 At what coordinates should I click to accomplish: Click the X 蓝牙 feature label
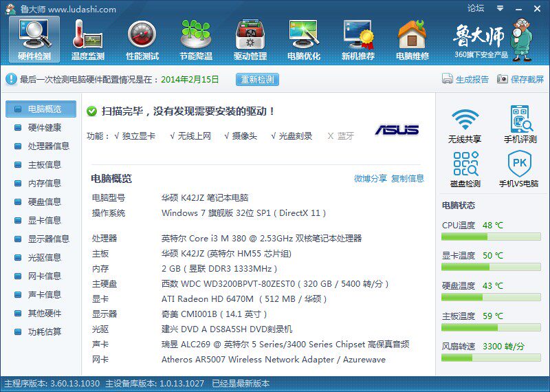click(340, 136)
